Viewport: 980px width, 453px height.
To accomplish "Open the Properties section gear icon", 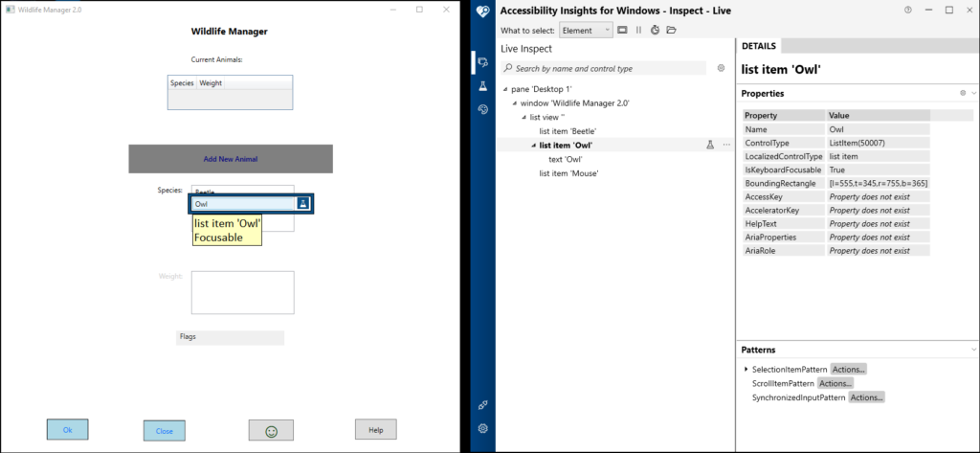I will point(963,93).
